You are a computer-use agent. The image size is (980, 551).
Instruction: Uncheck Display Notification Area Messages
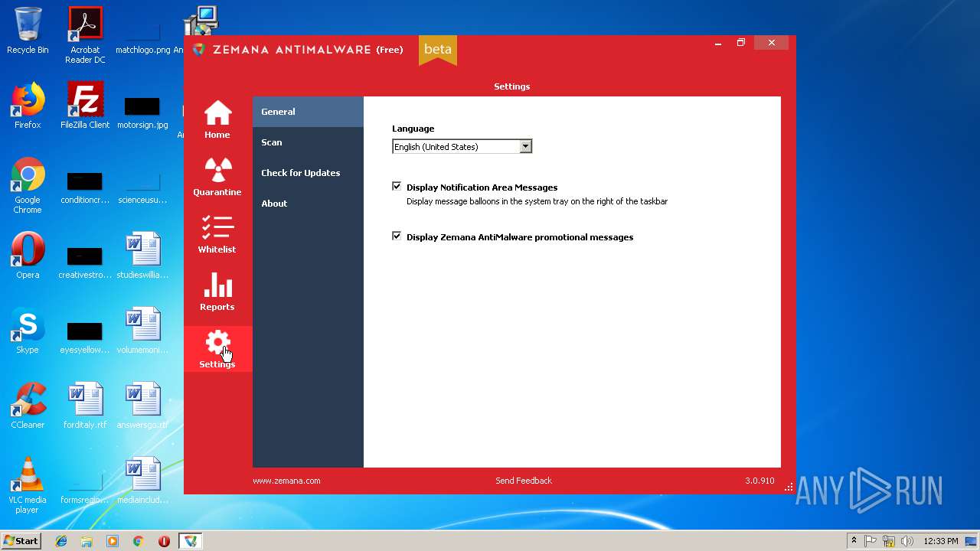pos(397,186)
